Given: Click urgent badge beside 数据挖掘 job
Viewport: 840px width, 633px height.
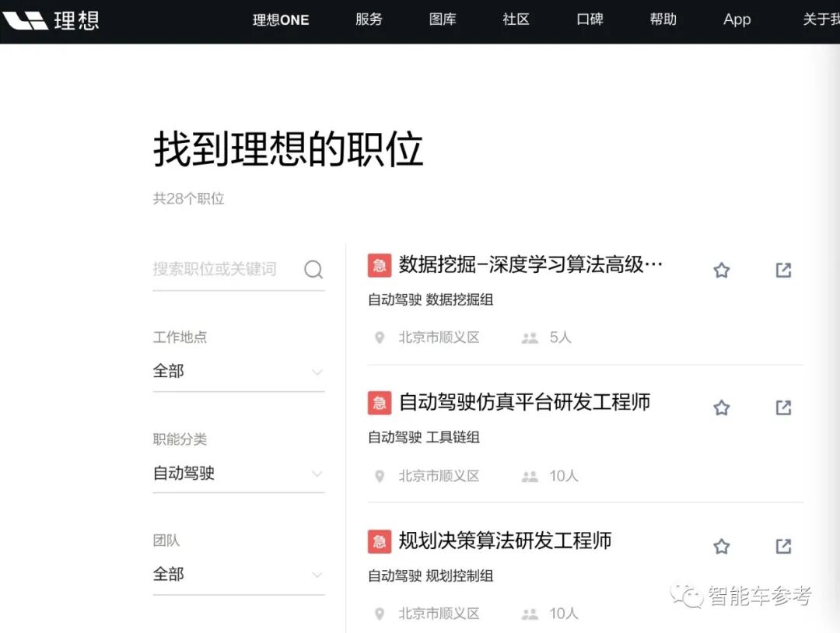Looking at the screenshot, I should (x=380, y=265).
